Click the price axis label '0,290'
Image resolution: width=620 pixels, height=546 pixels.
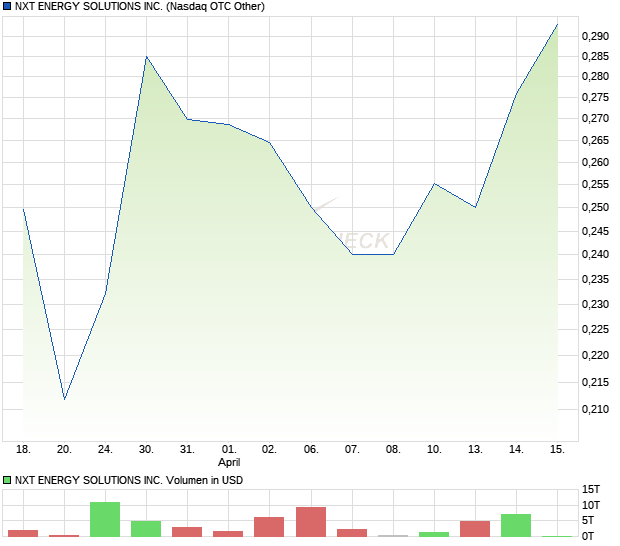click(595, 36)
